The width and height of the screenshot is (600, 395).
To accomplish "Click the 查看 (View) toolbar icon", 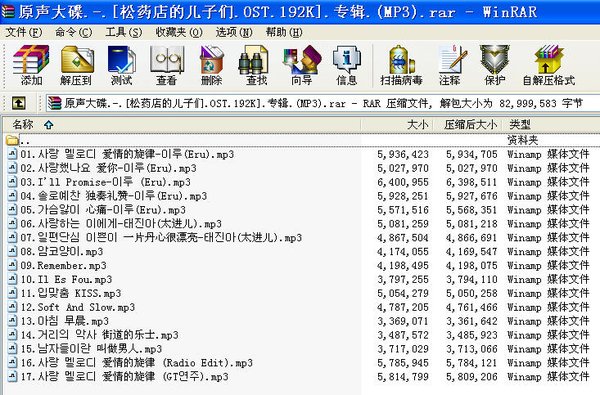I will [x=166, y=65].
